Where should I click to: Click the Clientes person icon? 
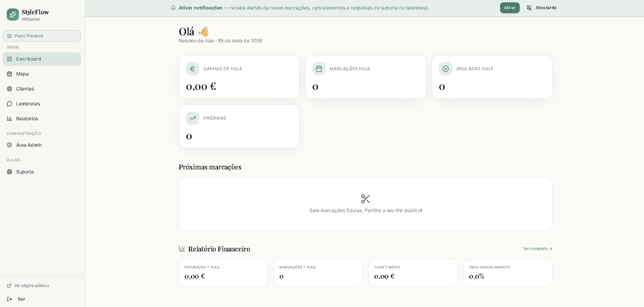pyautogui.click(x=9, y=89)
